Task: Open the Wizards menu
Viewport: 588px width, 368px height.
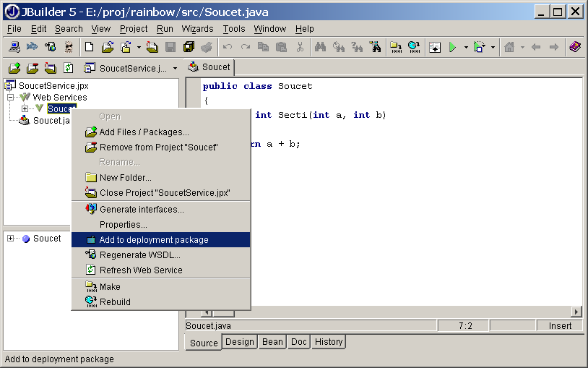Action: (197, 29)
